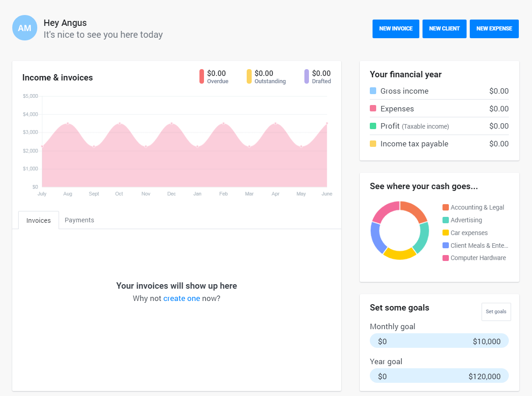Click the NEW CLIENT button
Image resolution: width=532 pixels, height=396 pixels.
click(x=444, y=29)
